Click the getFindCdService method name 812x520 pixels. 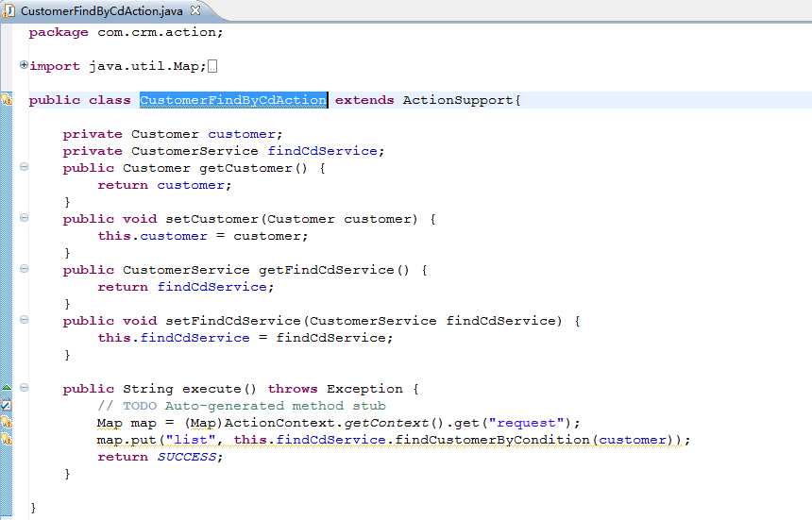point(327,270)
